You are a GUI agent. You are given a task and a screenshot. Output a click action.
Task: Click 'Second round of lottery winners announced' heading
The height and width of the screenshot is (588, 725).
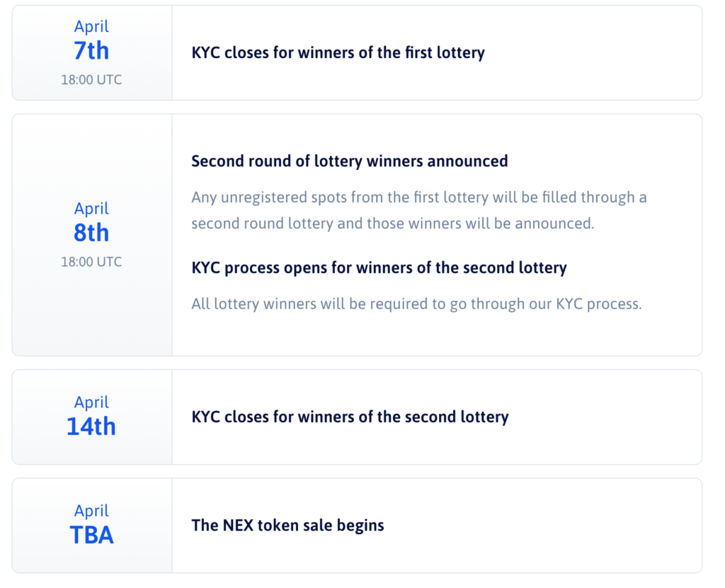coord(350,161)
